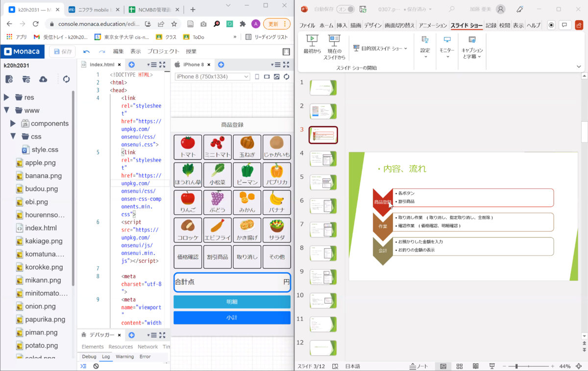This screenshot has height=371, width=588.
Task: Open the 編集 menu in Monaca
Action: [x=118, y=51]
